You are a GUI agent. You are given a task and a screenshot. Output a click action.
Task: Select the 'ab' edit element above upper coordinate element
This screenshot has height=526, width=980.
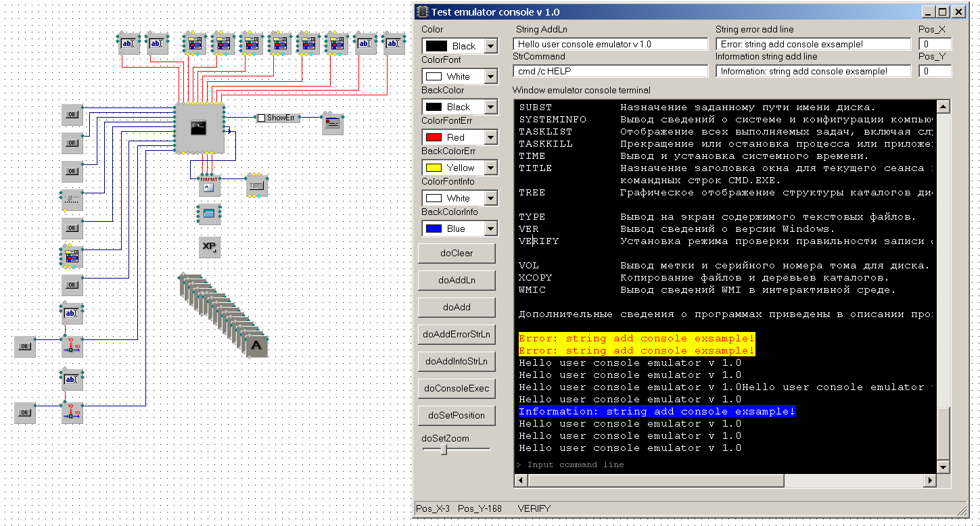pos(72,314)
